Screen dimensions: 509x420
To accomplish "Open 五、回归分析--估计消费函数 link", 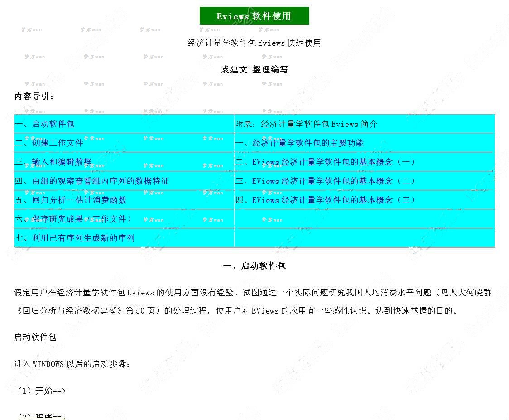I will pos(71,200).
